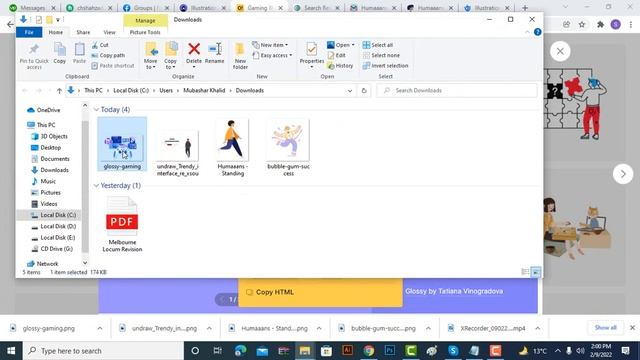The height and width of the screenshot is (360, 640).
Task: Go to next illustration arrow in browser
Action: [x=623, y=174]
